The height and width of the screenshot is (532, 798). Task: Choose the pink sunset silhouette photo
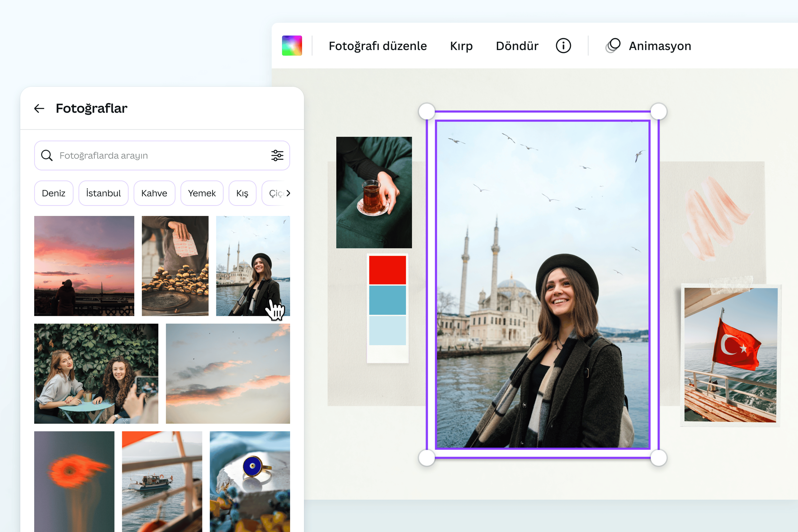pyautogui.click(x=84, y=266)
